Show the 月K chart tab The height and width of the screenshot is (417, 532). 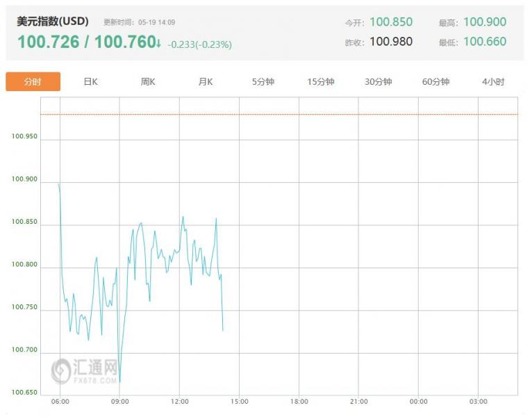point(206,82)
